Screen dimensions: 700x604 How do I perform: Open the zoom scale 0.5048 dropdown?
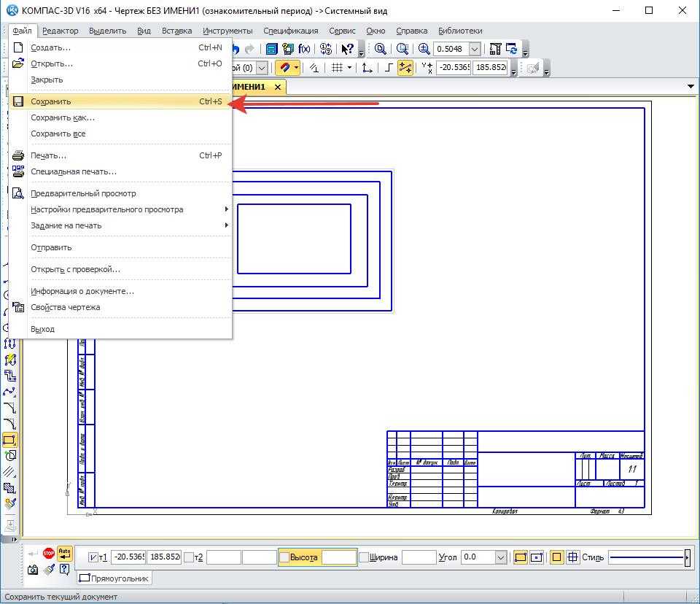point(475,49)
